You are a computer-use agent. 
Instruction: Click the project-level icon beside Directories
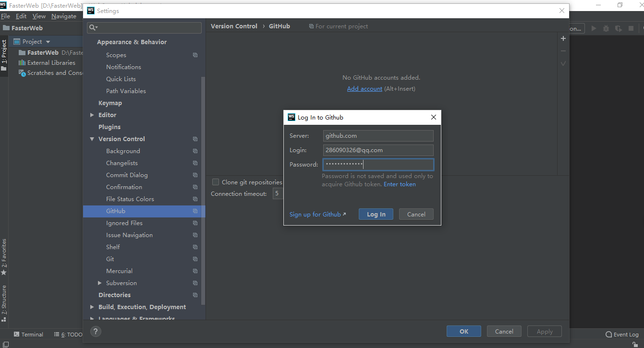coord(195,295)
